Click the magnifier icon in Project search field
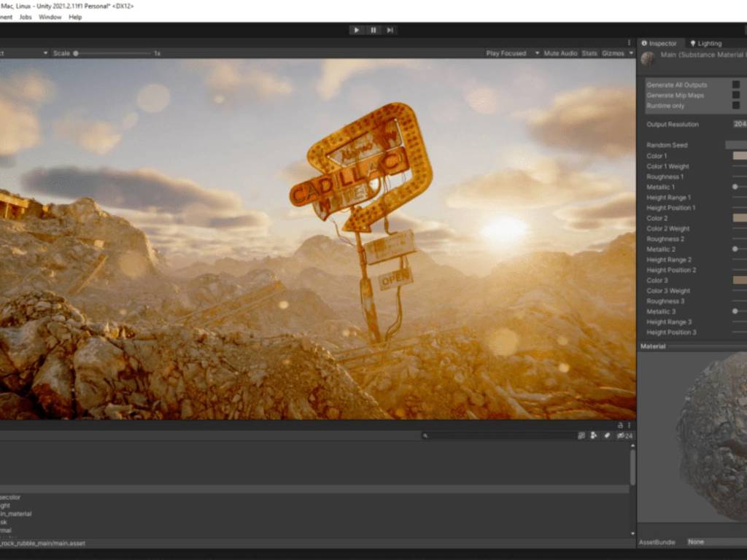 click(425, 436)
